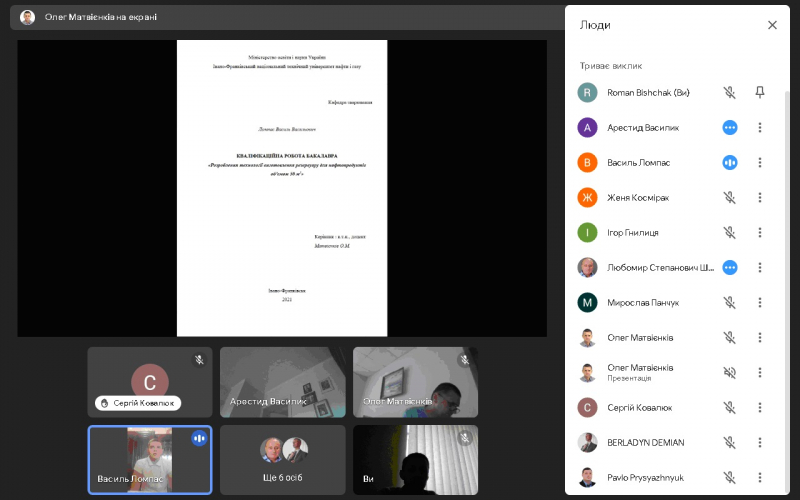
Task: Click Pavlo Prysyazhnyuk name in people list
Action: point(645,478)
